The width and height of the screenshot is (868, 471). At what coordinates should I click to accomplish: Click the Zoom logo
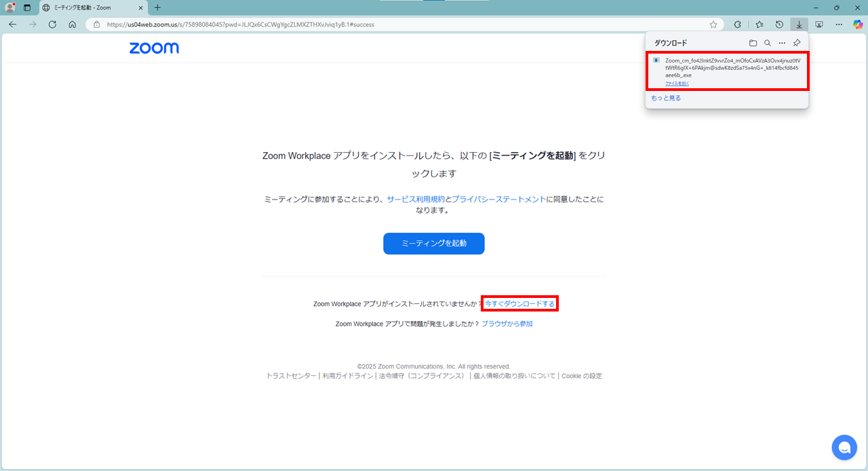154,48
